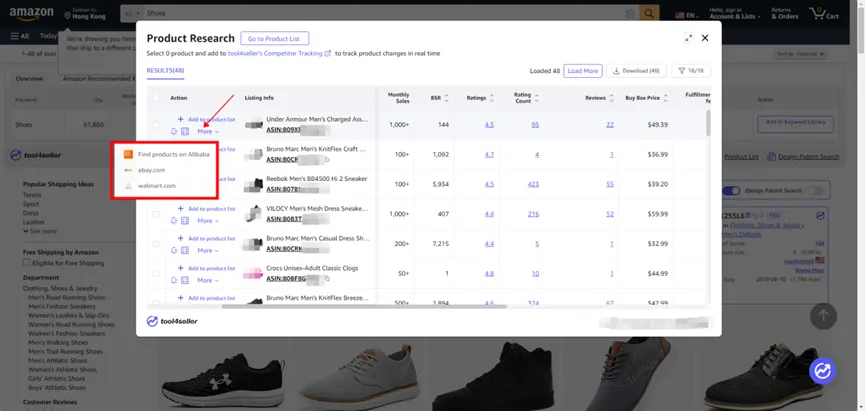Open the More dropdown in the Crocs row

pyautogui.click(x=208, y=280)
